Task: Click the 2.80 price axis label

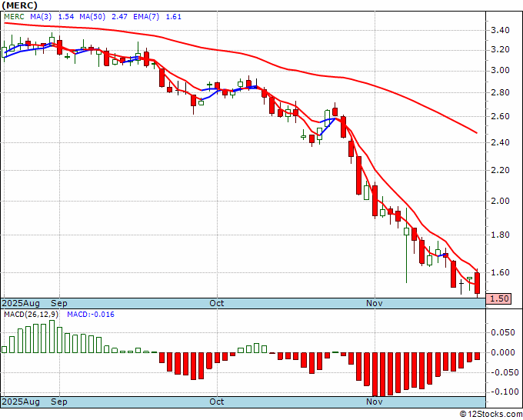Action: [501, 92]
